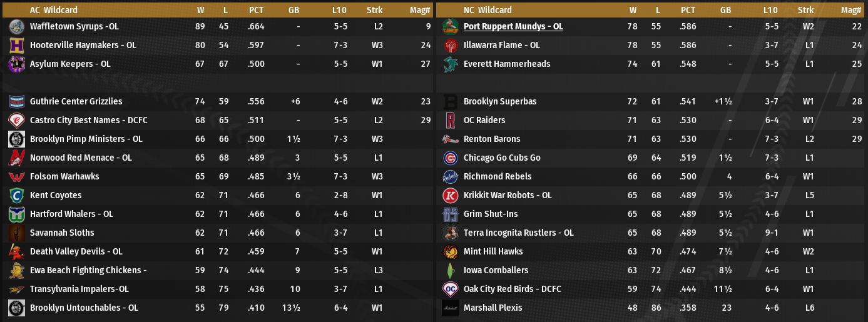Click the Folsom Warhawks logo icon
Image resolution: width=868 pixels, height=322 pixels.
coord(17,176)
